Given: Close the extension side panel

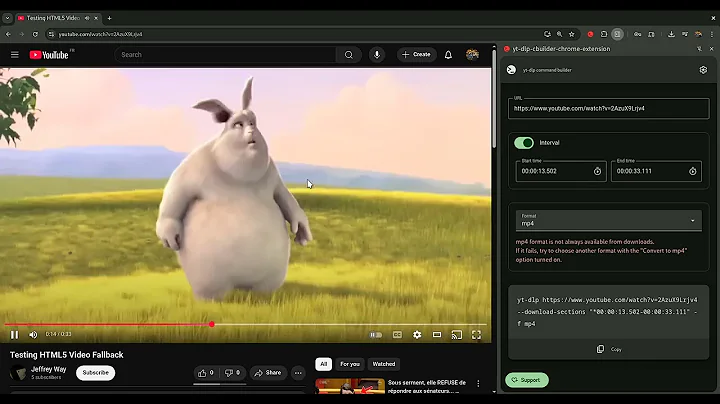Looking at the screenshot, I should click(711, 49).
